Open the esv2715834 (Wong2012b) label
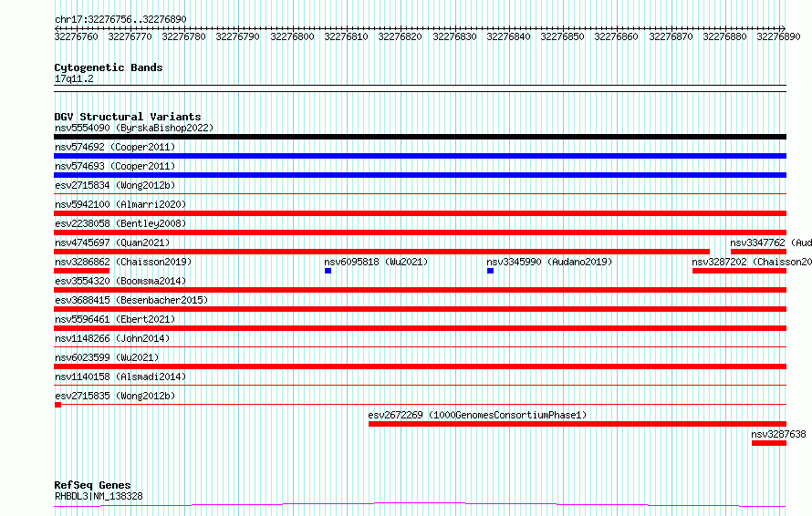 point(115,185)
